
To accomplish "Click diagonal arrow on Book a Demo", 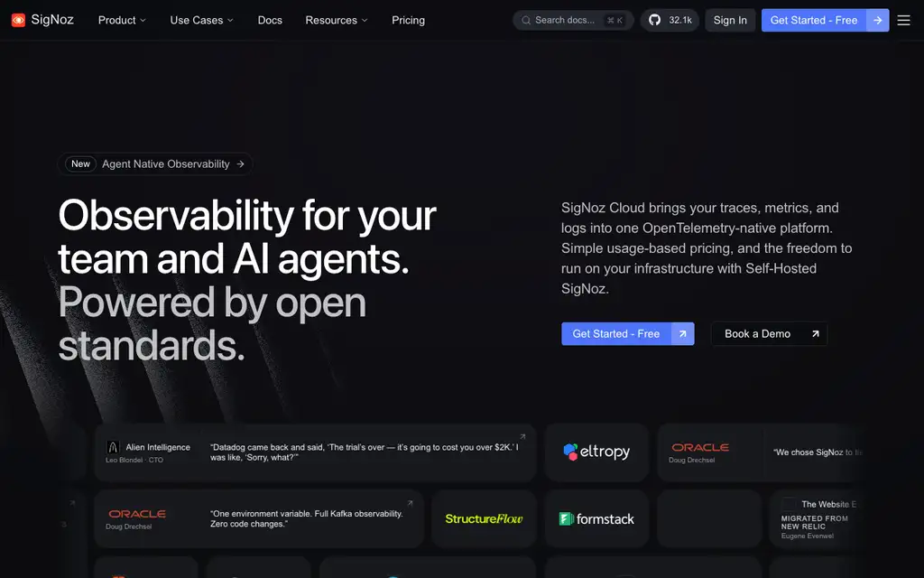I will coord(816,334).
